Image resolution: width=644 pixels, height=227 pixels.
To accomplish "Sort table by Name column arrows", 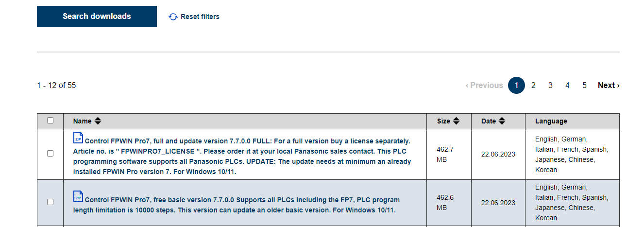I will [x=98, y=121].
